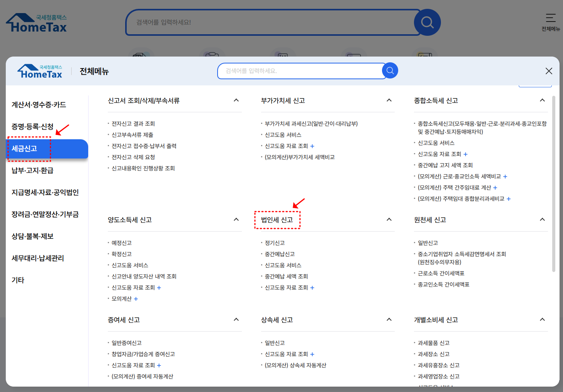Click the search magnifier icon inside the full menu
The image size is (563, 392).
click(390, 70)
